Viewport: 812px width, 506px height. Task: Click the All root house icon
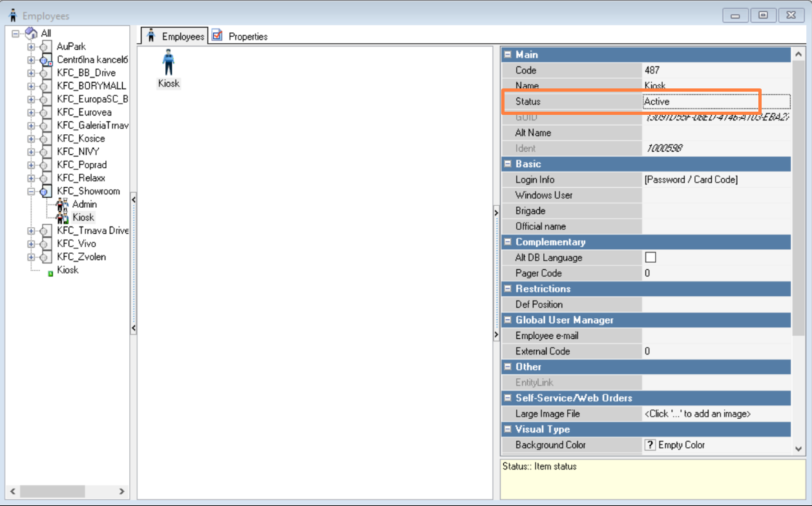[x=31, y=33]
